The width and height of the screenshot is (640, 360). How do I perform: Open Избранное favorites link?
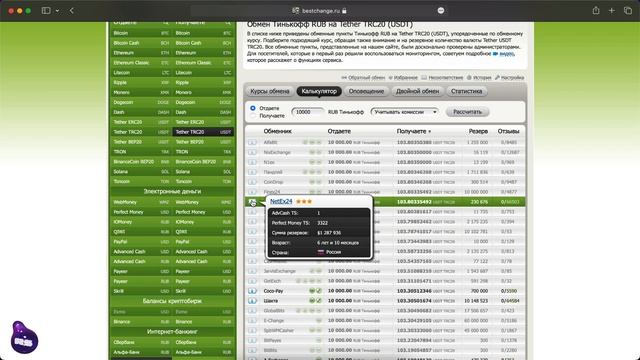click(x=403, y=78)
